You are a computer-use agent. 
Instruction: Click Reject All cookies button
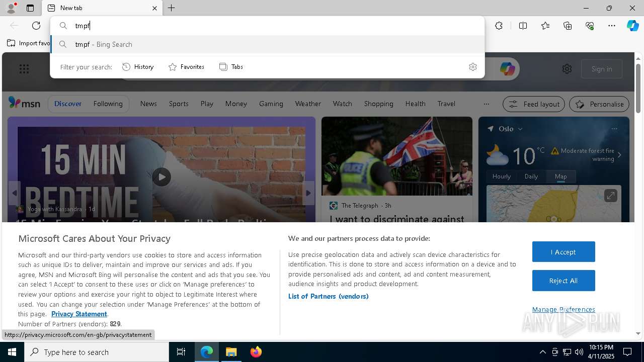pos(563,281)
